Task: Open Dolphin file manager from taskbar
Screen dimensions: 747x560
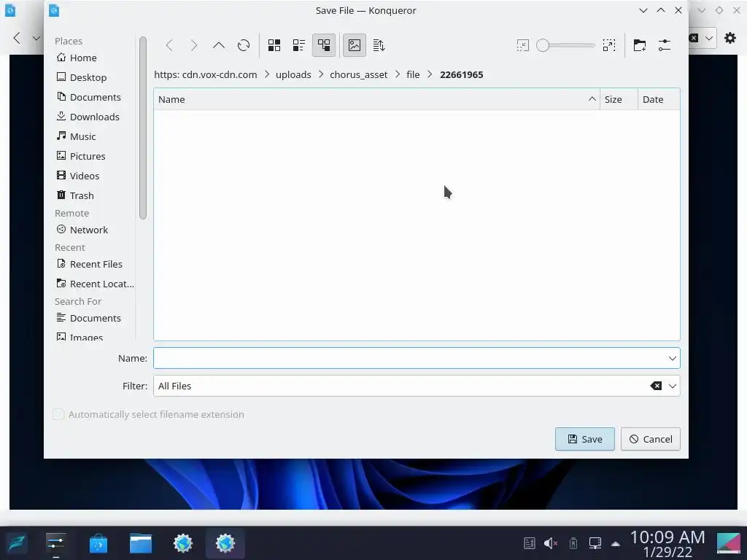Action: (x=141, y=543)
